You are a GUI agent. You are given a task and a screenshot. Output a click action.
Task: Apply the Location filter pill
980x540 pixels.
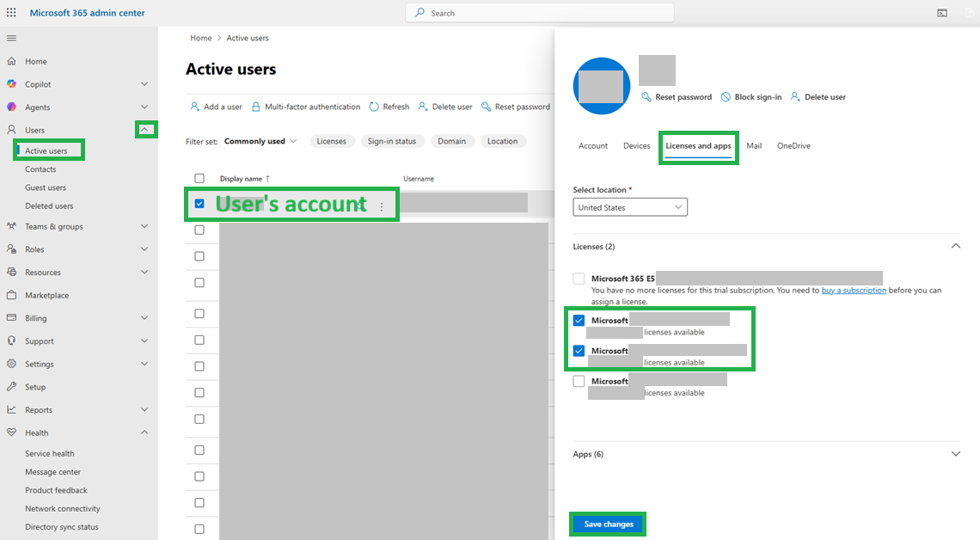(x=503, y=141)
